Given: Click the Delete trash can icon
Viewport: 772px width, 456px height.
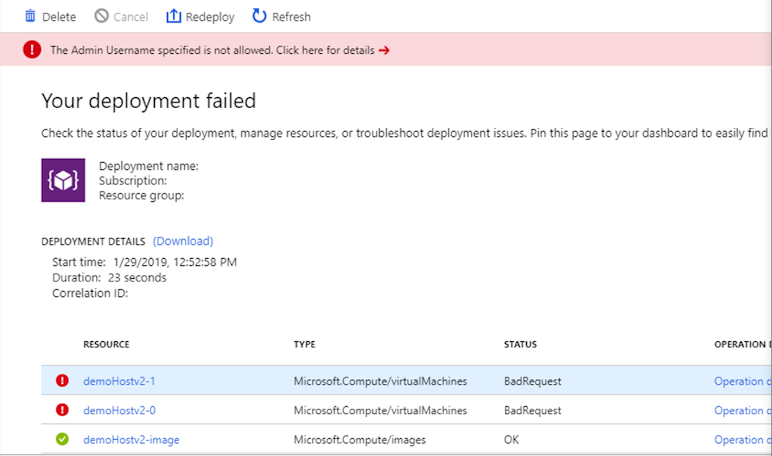Looking at the screenshot, I should pyautogui.click(x=30, y=16).
